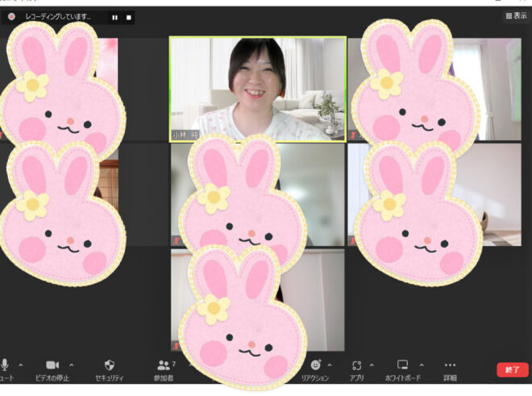Open the View (表示) layout menu

coord(515,15)
